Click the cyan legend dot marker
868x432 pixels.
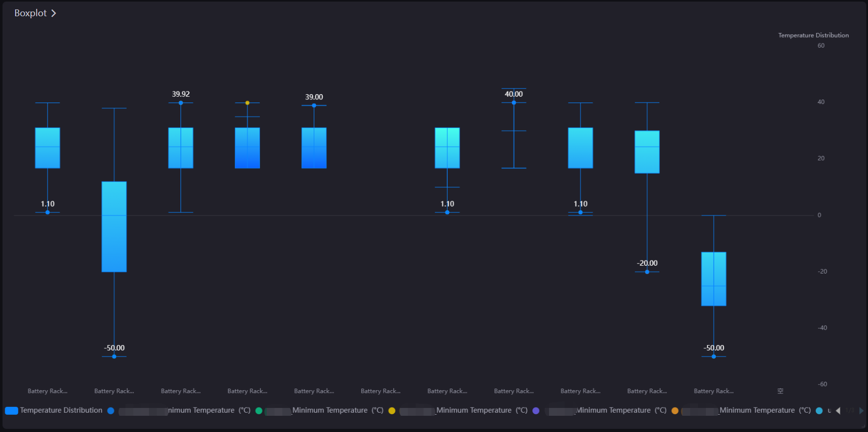[x=819, y=411]
